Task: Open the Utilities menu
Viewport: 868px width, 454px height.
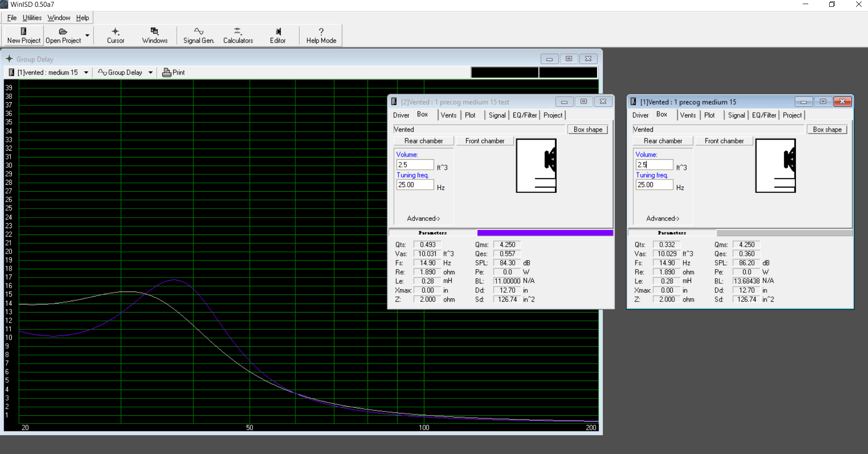Action: [x=32, y=18]
